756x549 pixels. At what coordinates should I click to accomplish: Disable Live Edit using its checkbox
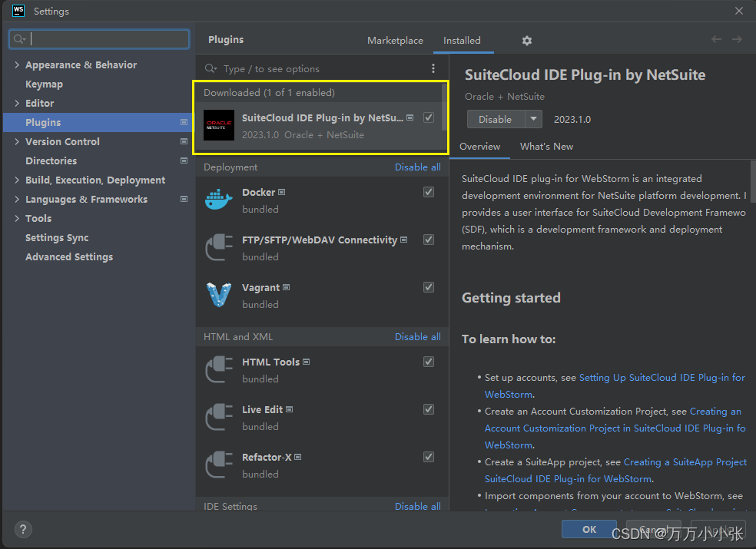(428, 409)
